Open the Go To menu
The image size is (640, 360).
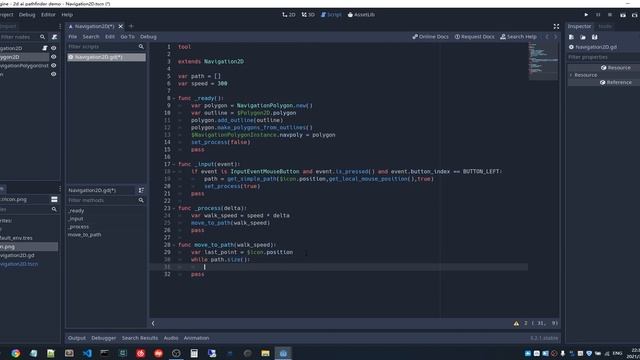(x=127, y=37)
